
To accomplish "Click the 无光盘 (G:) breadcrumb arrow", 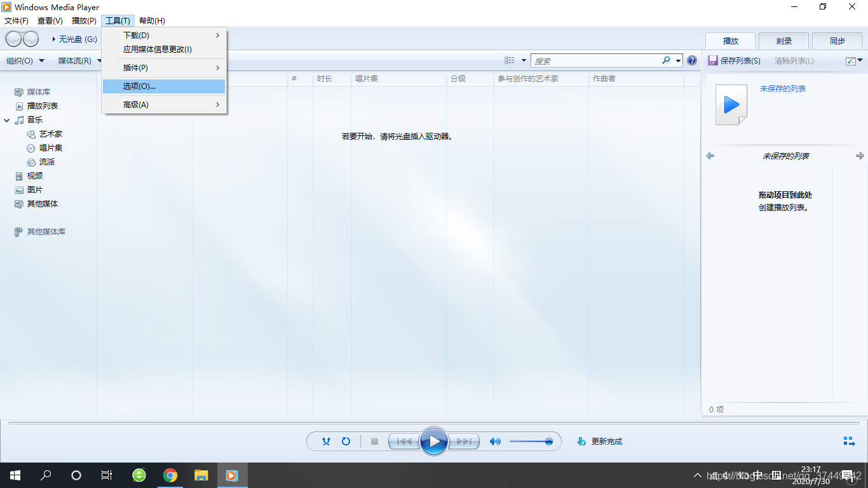I will pos(54,39).
